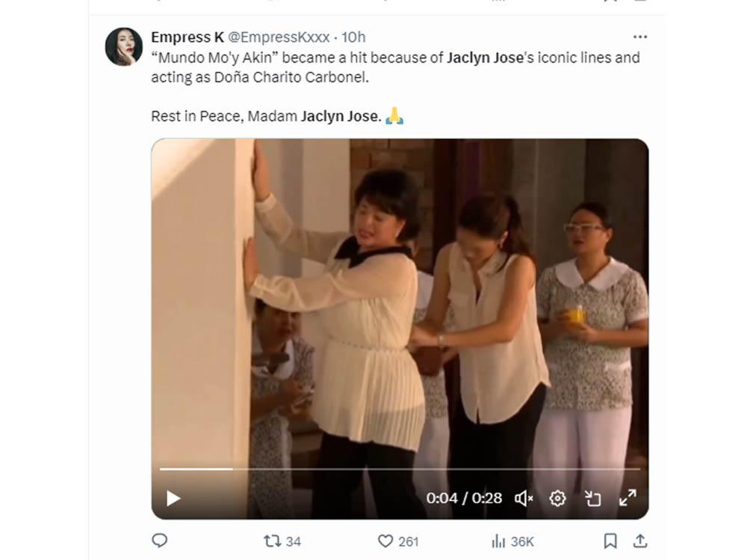Viewport: 747px width, 560px height.
Task: Open video settings gear
Action: (x=557, y=498)
